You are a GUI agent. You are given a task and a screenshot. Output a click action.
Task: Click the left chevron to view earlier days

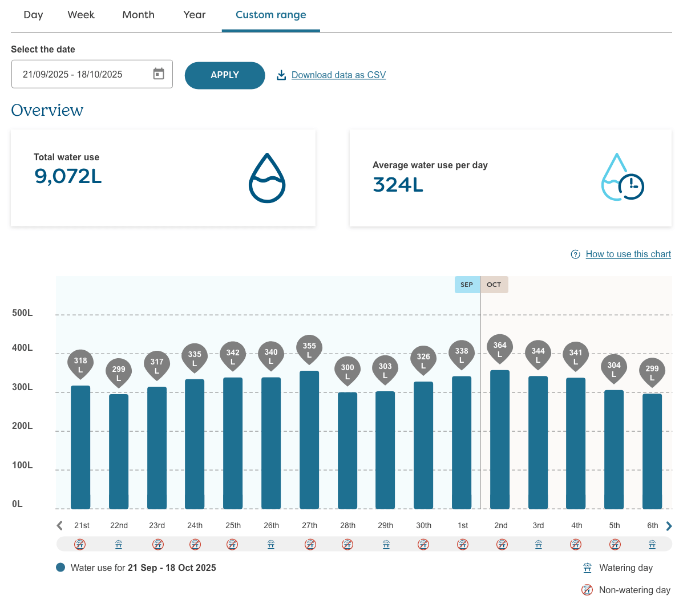pos(59,525)
